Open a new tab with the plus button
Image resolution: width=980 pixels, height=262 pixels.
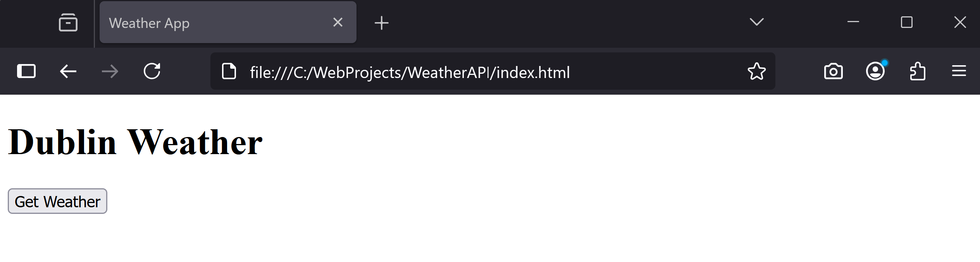(x=381, y=23)
